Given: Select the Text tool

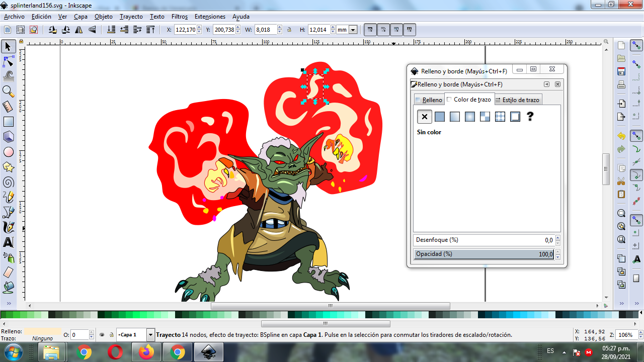Looking at the screenshot, I should tap(8, 242).
